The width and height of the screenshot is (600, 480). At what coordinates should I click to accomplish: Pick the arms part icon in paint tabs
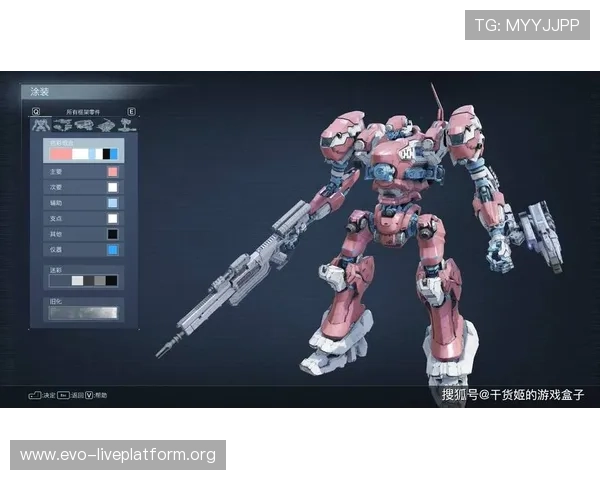pyautogui.click(x=104, y=125)
